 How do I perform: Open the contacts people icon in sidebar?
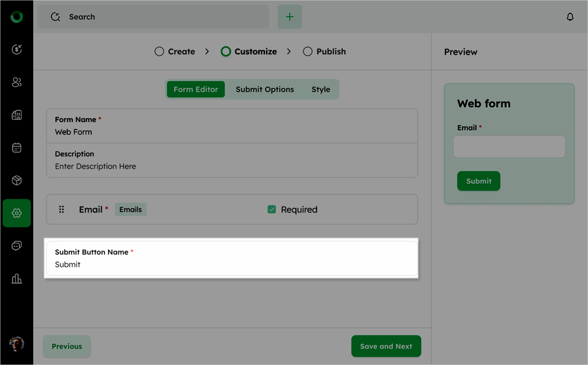(x=17, y=82)
